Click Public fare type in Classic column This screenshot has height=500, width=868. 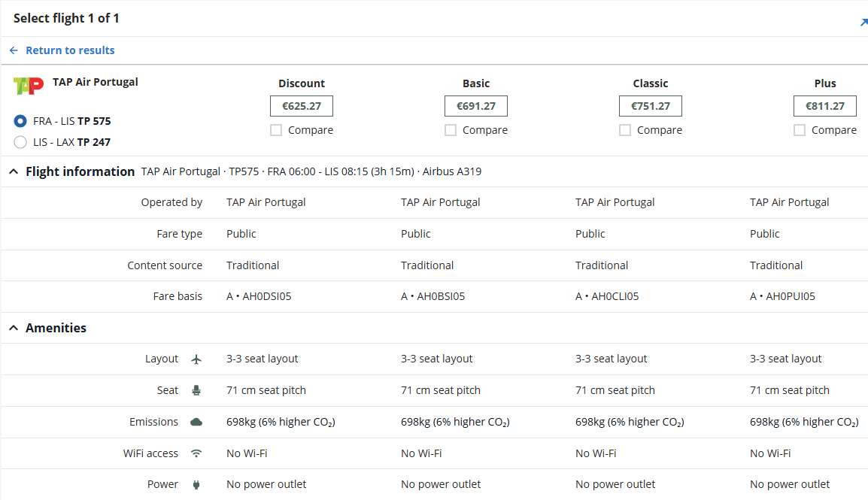pos(590,234)
